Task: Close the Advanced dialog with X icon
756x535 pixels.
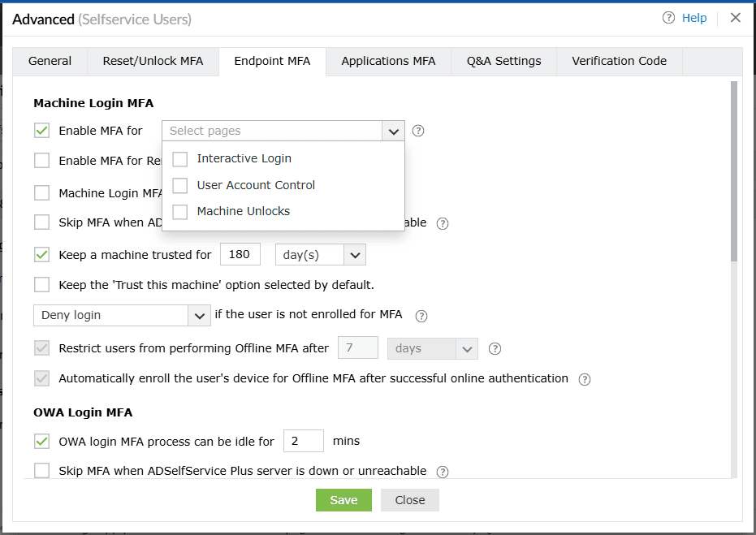Action: tap(736, 18)
